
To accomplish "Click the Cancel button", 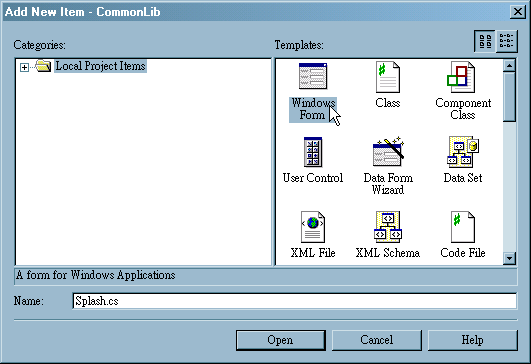I will pos(377,340).
